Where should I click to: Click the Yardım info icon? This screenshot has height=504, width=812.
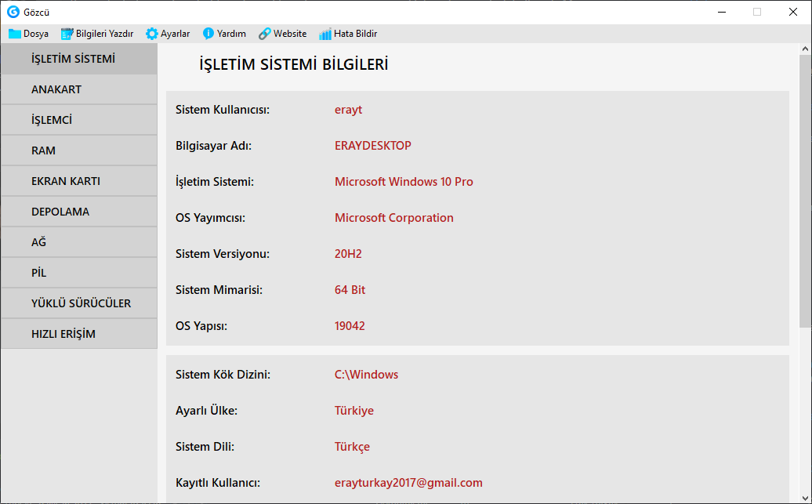208,34
